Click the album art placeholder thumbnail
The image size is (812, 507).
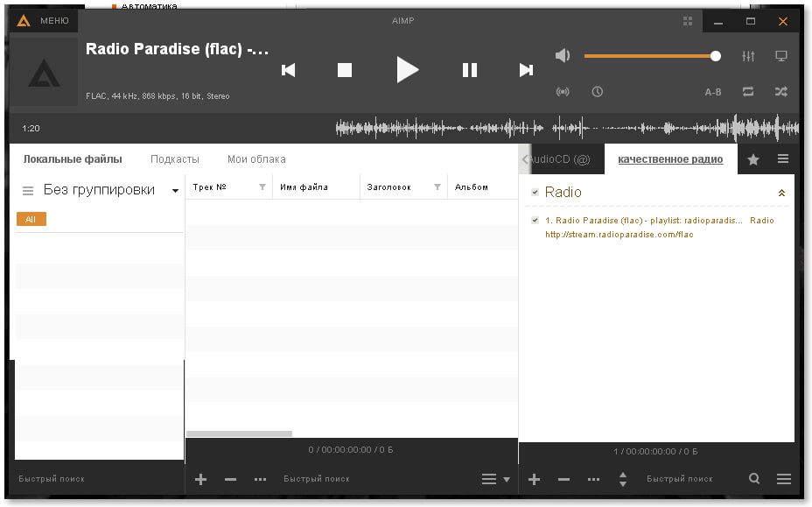coord(44,72)
